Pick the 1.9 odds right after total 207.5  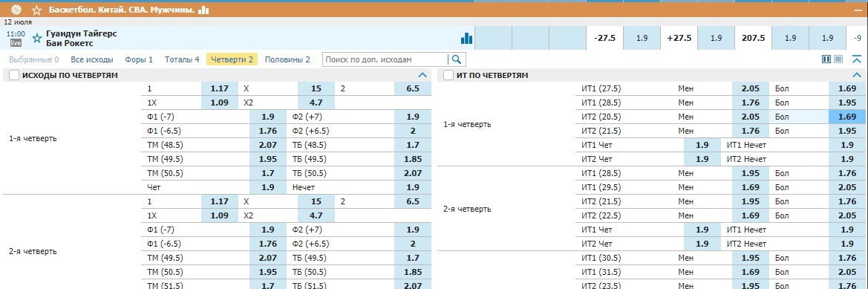[790, 38]
